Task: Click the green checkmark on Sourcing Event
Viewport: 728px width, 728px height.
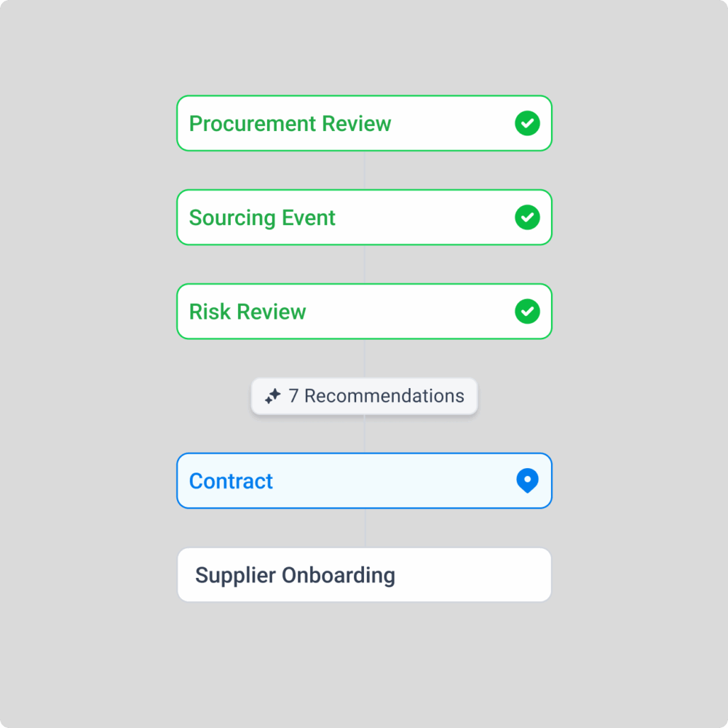Action: coord(527,218)
